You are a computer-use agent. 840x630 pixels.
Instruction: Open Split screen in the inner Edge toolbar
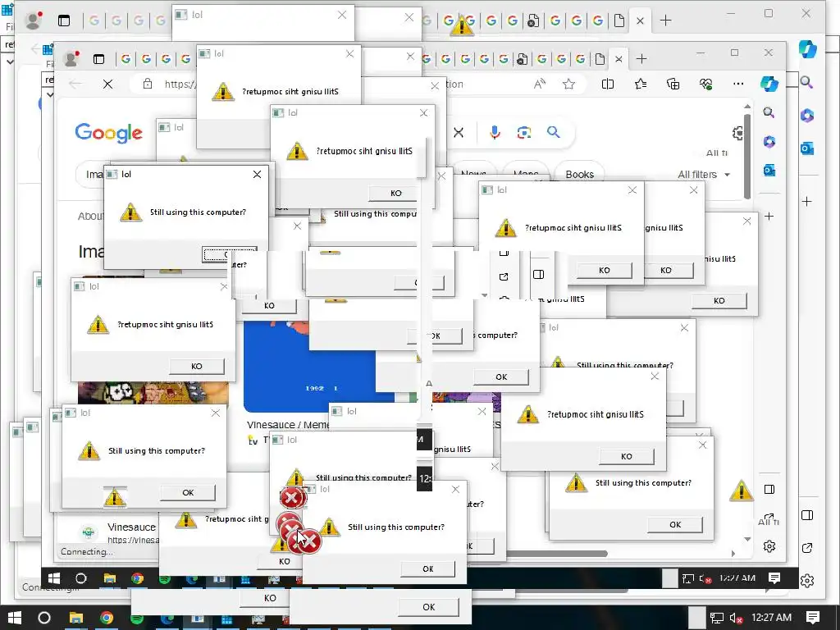pos(608,84)
